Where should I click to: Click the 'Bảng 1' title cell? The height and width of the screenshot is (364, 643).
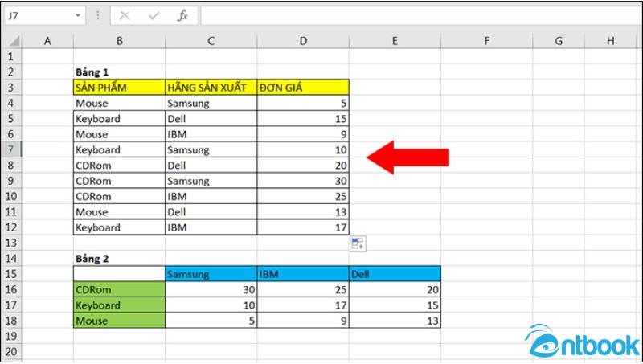(x=119, y=72)
